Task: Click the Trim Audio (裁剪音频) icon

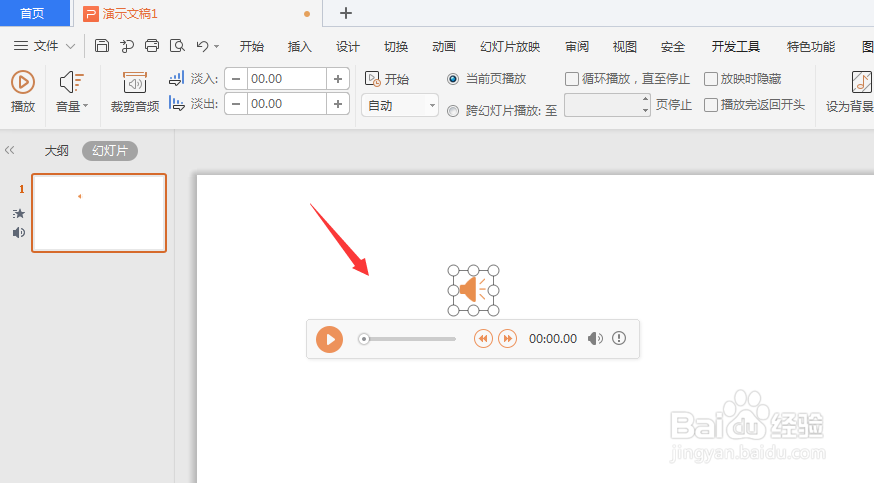Action: 135,84
